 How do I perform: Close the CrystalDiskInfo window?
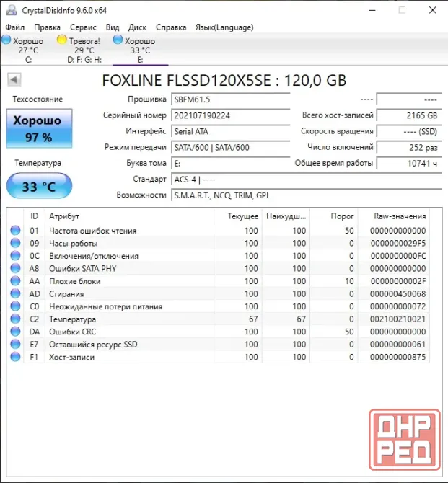433,10
